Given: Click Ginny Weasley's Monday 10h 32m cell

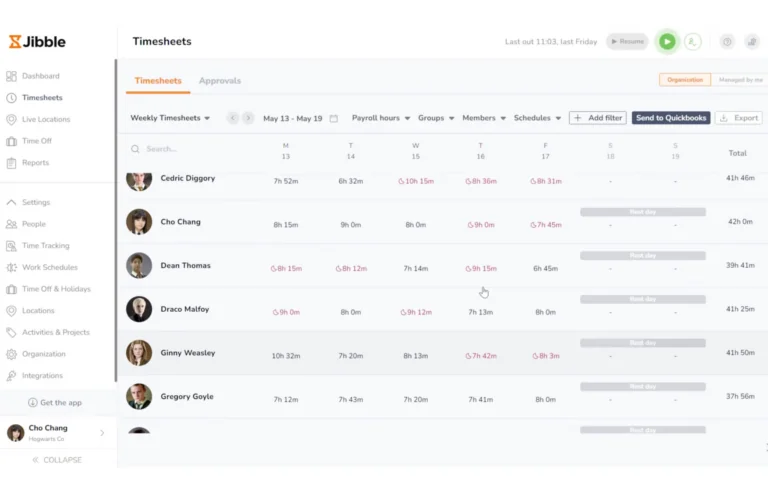Looking at the screenshot, I should [x=286, y=356].
